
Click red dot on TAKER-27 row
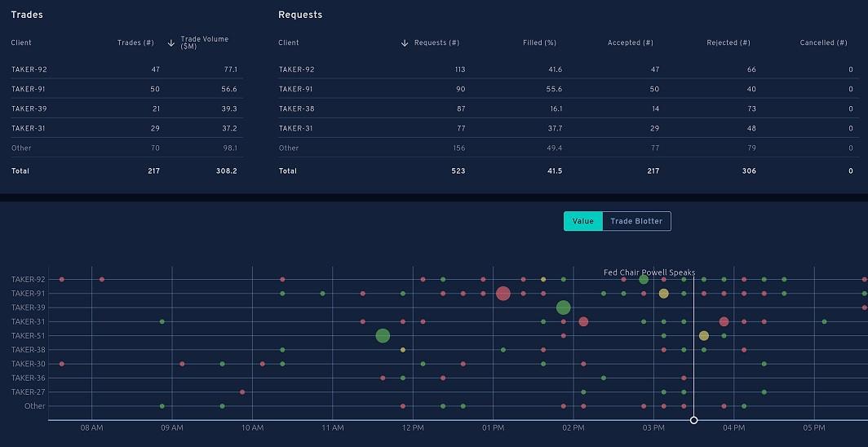pyautogui.click(x=242, y=392)
